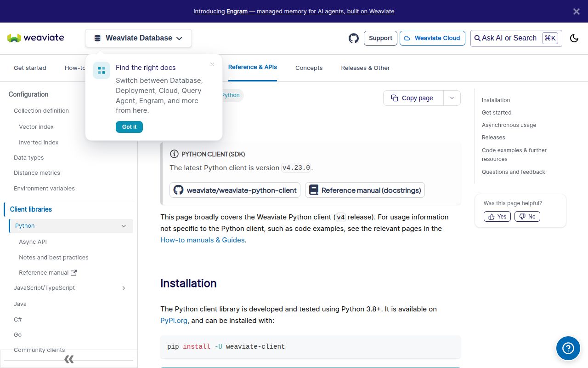This screenshot has height=368, width=588.
Task: Click the Installation heading
Action: coord(188,283)
